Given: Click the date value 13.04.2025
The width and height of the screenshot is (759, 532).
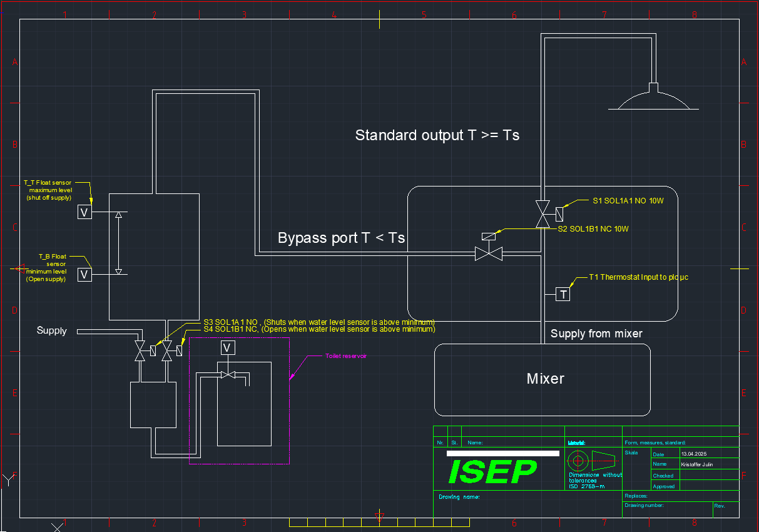Looking at the screenshot, I should tap(693, 454).
